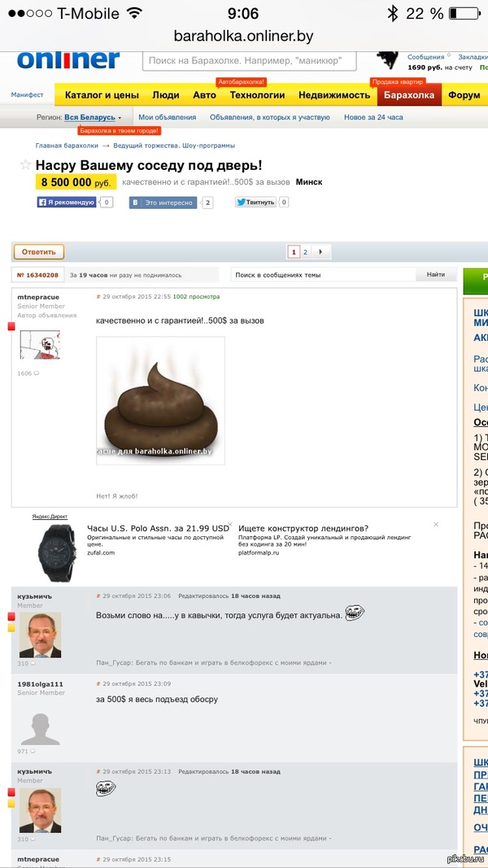
Task: Close the platformalp.ru landing page ad
Action: 436,525
